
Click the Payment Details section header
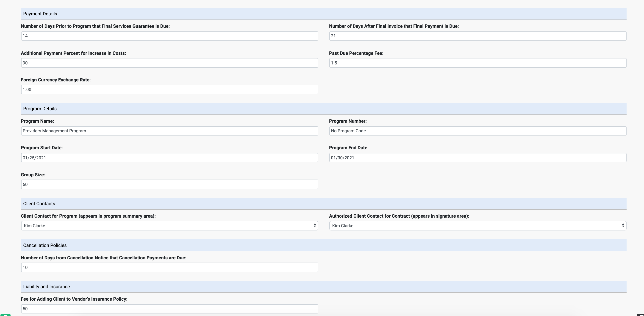[x=324, y=14]
